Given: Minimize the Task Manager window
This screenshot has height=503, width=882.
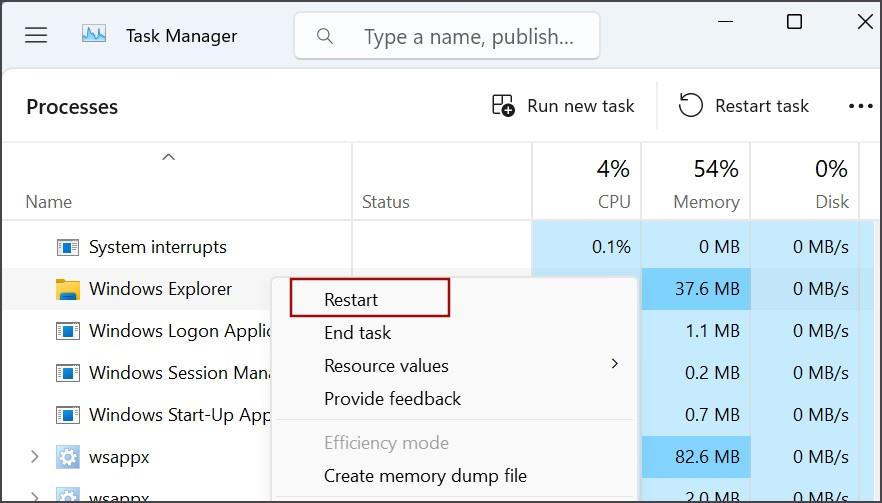Looking at the screenshot, I should [x=726, y=21].
